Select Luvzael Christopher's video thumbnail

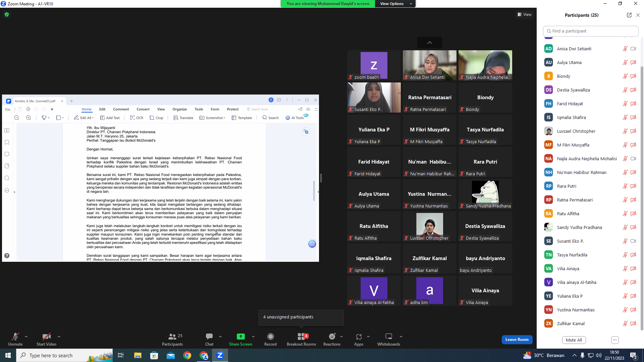point(430,226)
